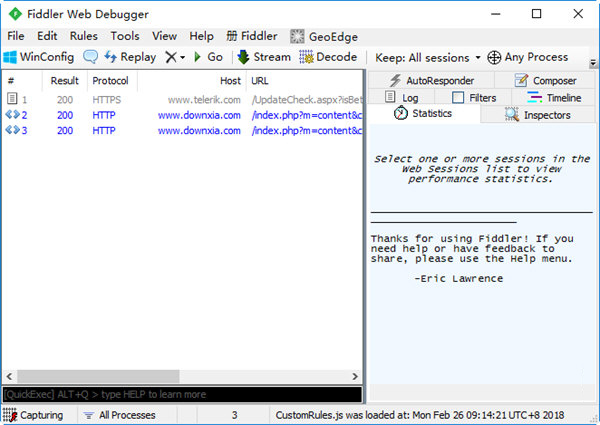Sort sessions by the # column
The image size is (600, 425).
click(22, 81)
